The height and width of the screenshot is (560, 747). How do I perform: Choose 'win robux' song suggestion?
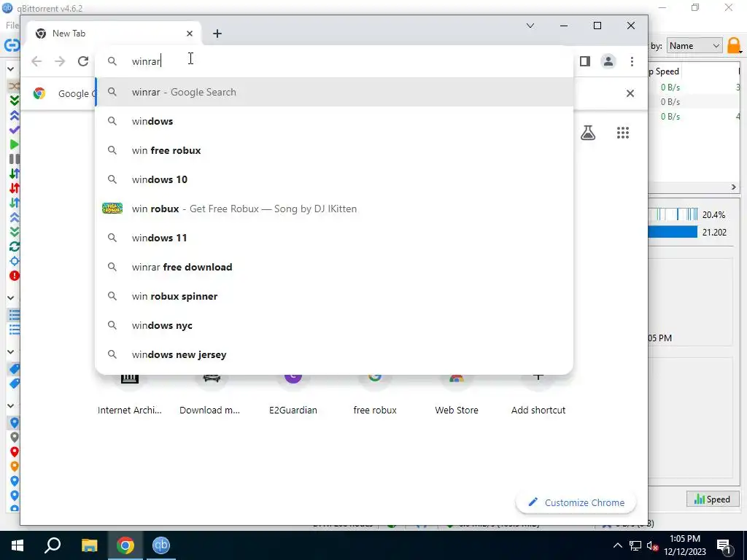pos(334,209)
